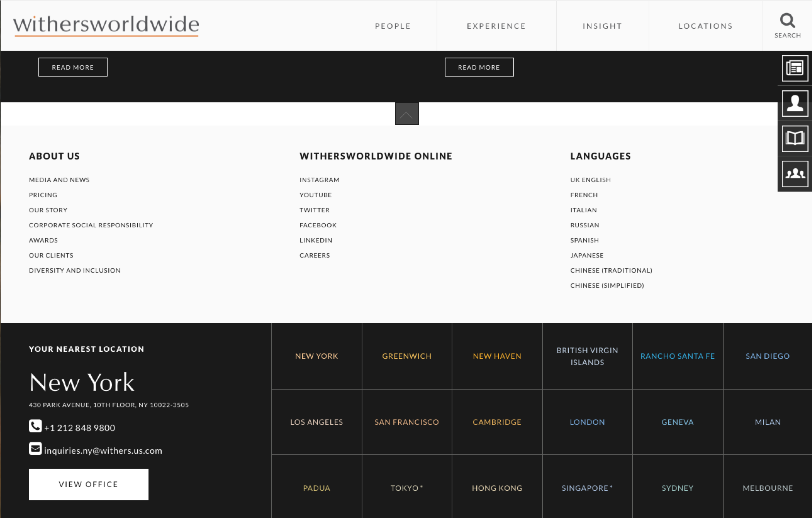
Task: Click the scroll-to-top arrow button
Action: point(407,114)
